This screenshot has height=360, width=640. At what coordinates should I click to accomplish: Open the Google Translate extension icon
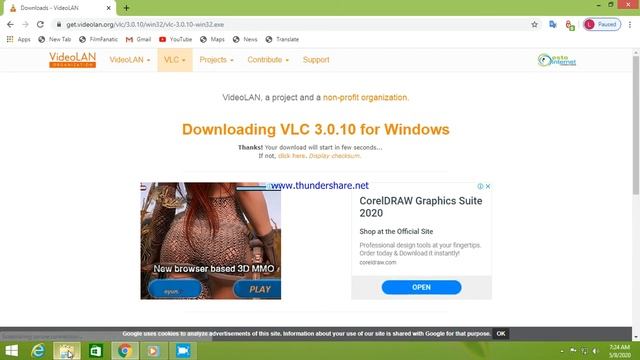(x=553, y=24)
